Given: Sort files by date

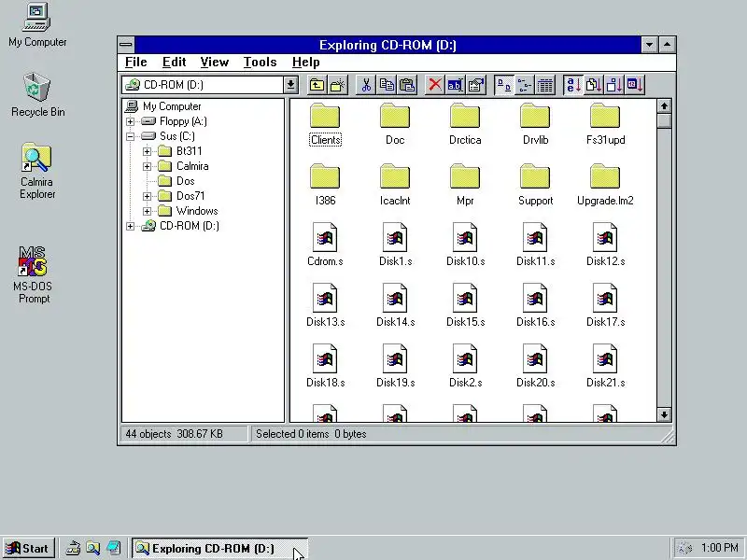Looking at the screenshot, I should point(635,85).
